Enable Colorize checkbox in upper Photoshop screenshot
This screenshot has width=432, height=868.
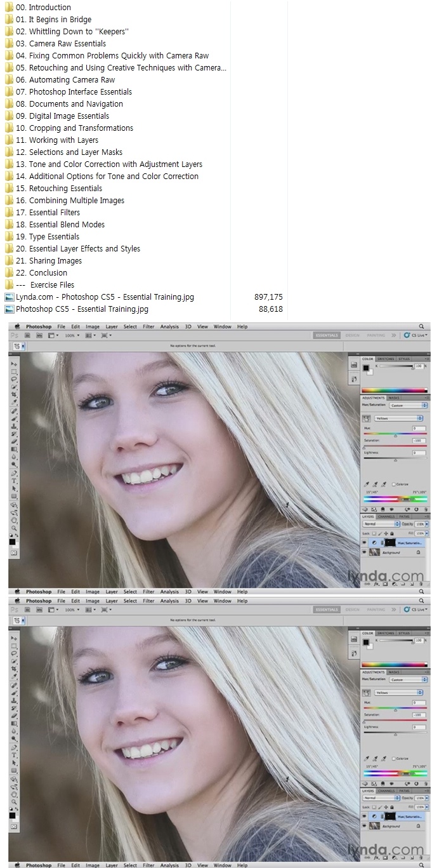pos(393,484)
